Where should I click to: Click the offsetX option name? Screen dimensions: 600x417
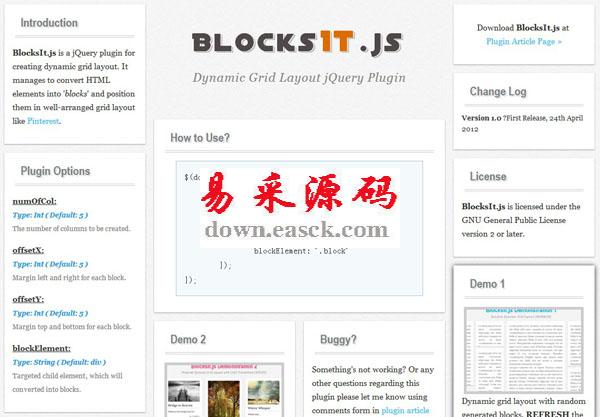(29, 250)
